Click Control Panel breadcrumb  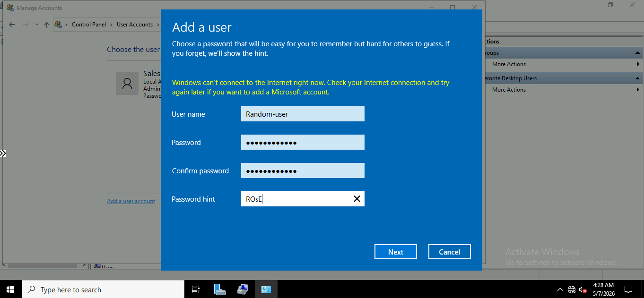point(89,25)
